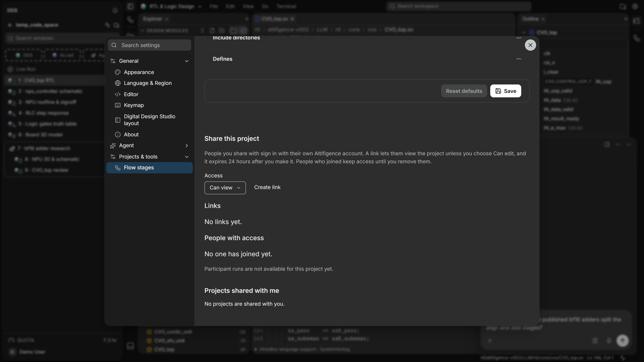This screenshot has height=362, width=644.
Task: Click 'No projects are shared with you.'
Action: coord(245,304)
